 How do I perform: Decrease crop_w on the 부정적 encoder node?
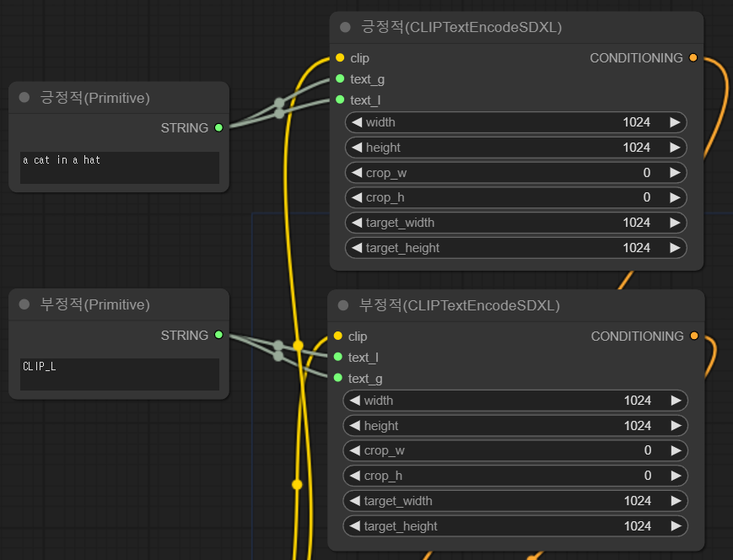355,450
